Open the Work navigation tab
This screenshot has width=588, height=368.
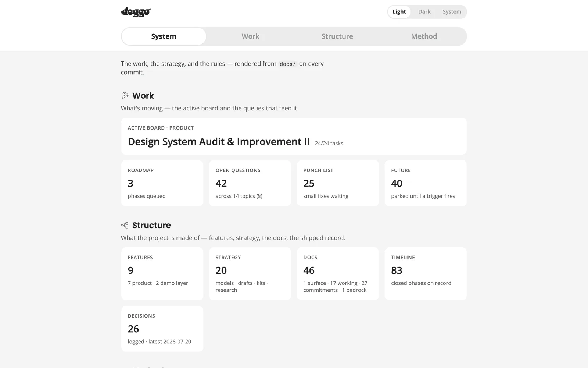point(250,36)
